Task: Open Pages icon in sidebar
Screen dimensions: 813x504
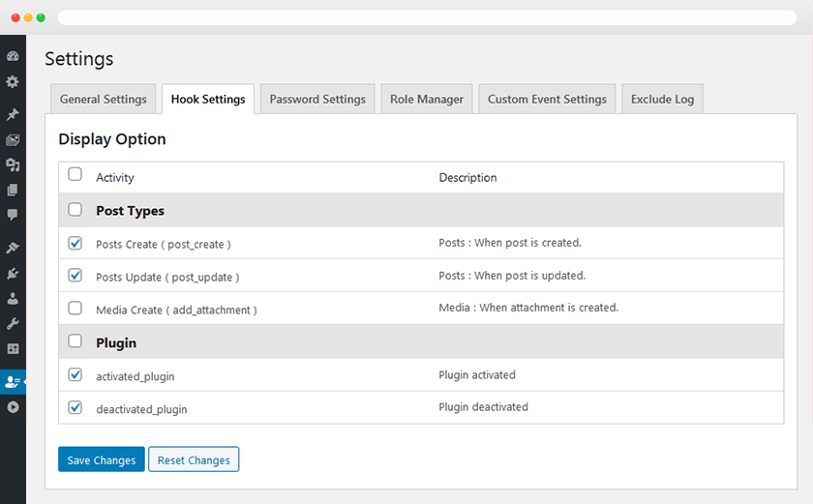Action: [x=13, y=191]
